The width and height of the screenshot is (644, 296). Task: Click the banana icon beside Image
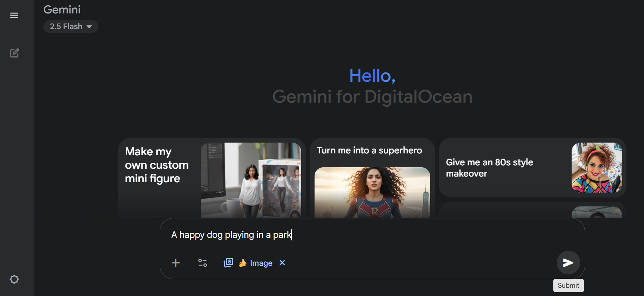243,263
